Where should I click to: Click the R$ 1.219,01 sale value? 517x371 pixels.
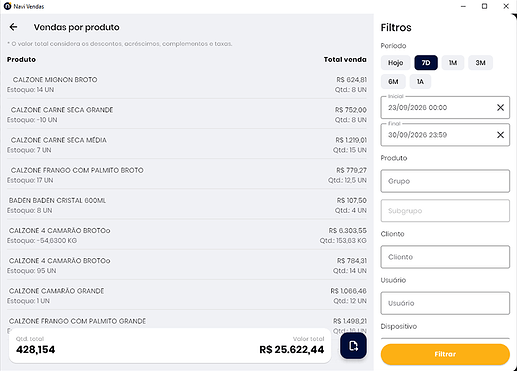[351, 140]
